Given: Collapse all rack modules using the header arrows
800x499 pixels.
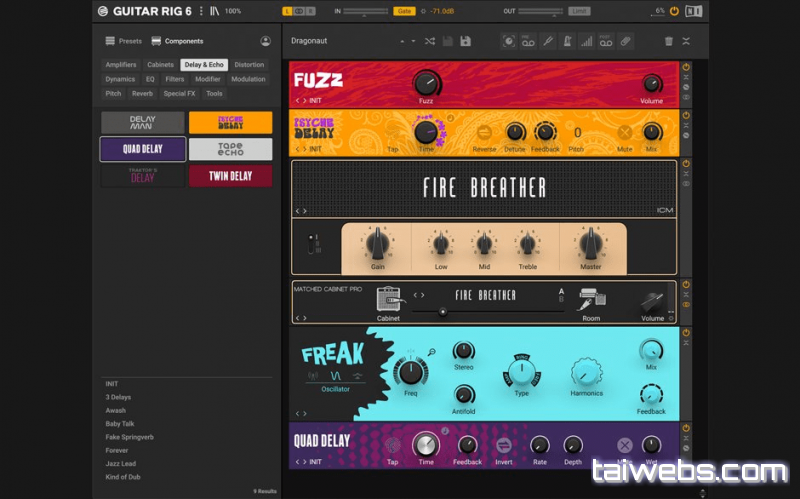Looking at the screenshot, I should click(686, 41).
